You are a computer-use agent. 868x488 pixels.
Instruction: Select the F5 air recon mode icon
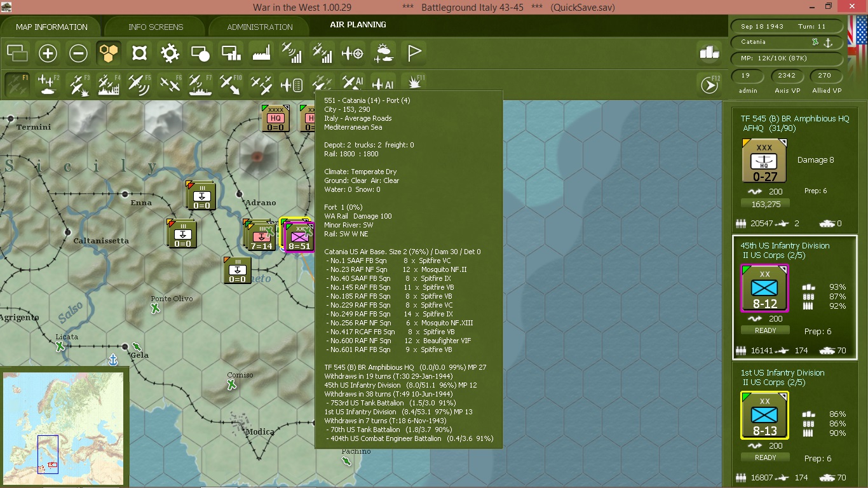(x=139, y=84)
